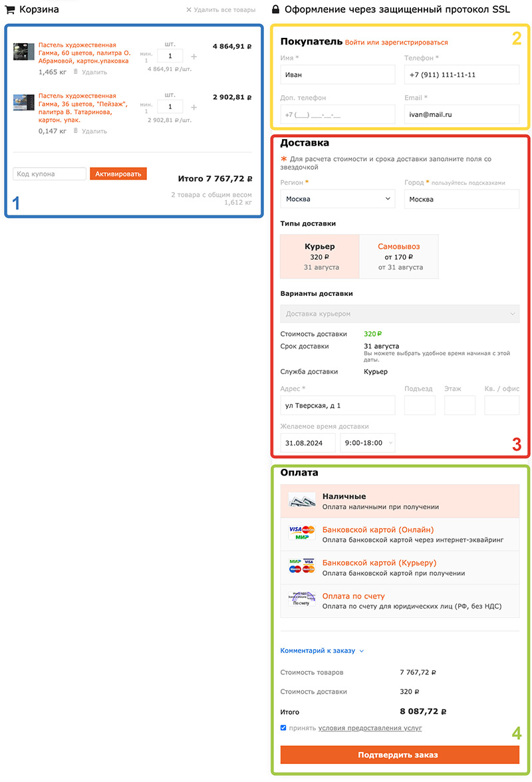This screenshot has width=532, height=782.
Task: Click the SSL padlock icon in header
Action: click(x=275, y=9)
